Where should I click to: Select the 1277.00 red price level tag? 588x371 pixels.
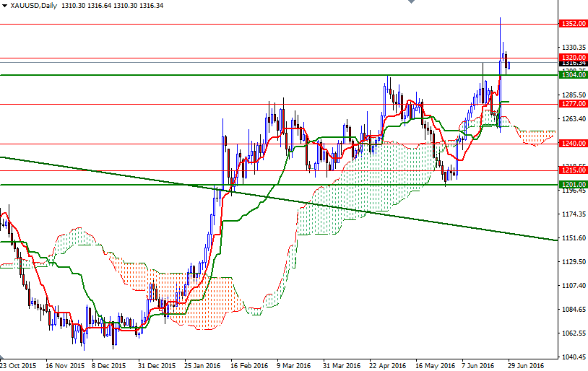[x=572, y=104]
